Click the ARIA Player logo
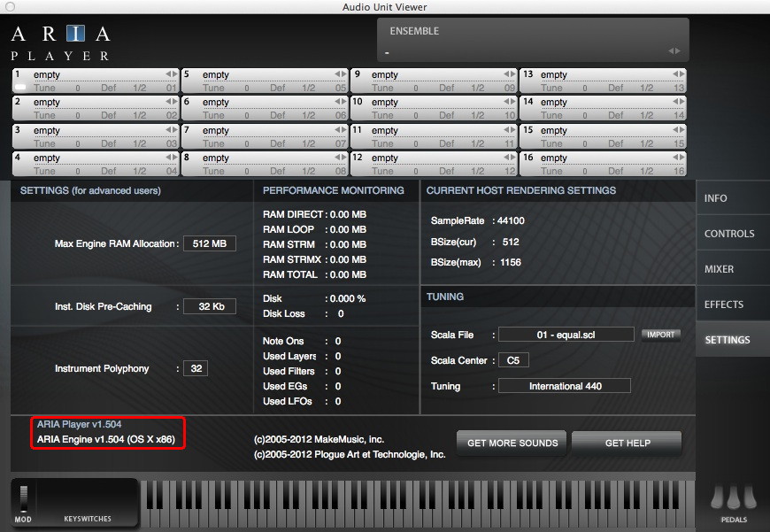The image size is (770, 532). coord(60,43)
